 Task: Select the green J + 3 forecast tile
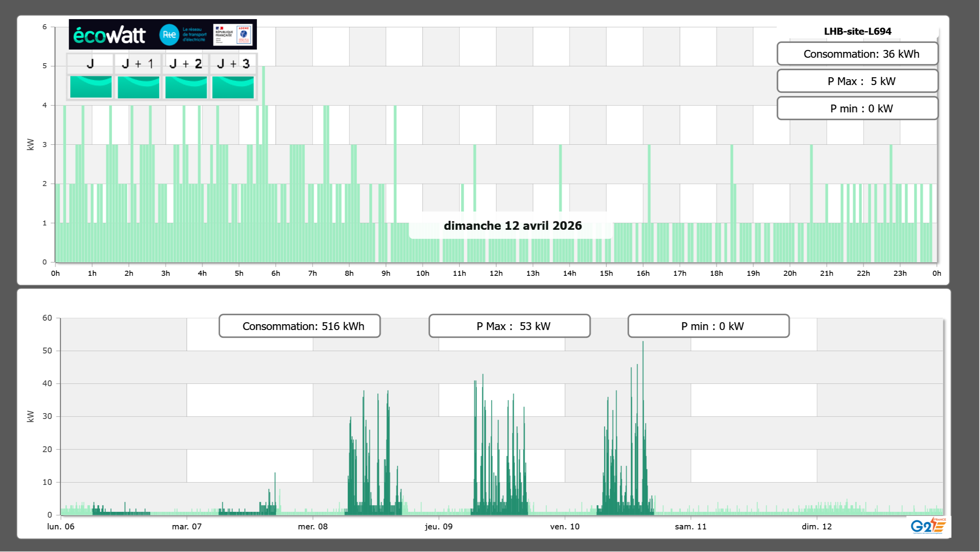233,87
